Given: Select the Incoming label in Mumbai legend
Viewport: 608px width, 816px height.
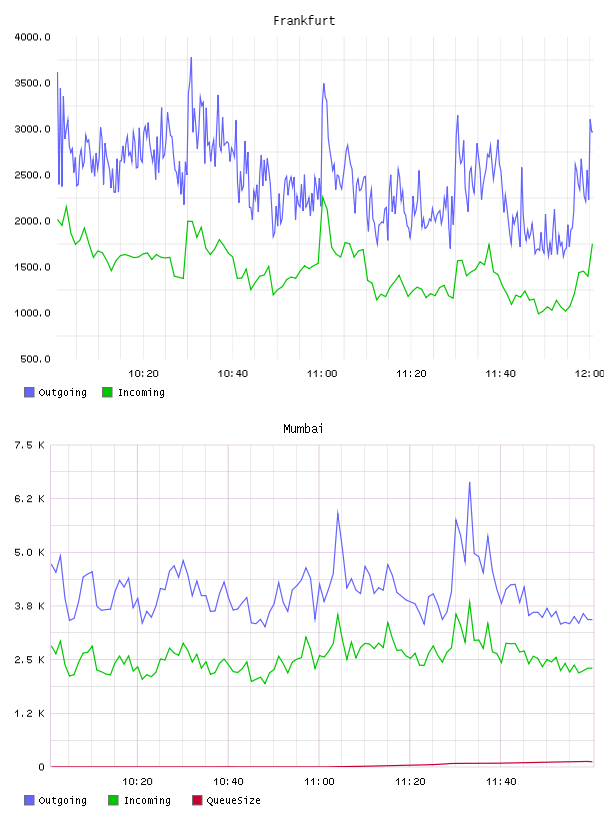Looking at the screenshot, I should [x=147, y=800].
